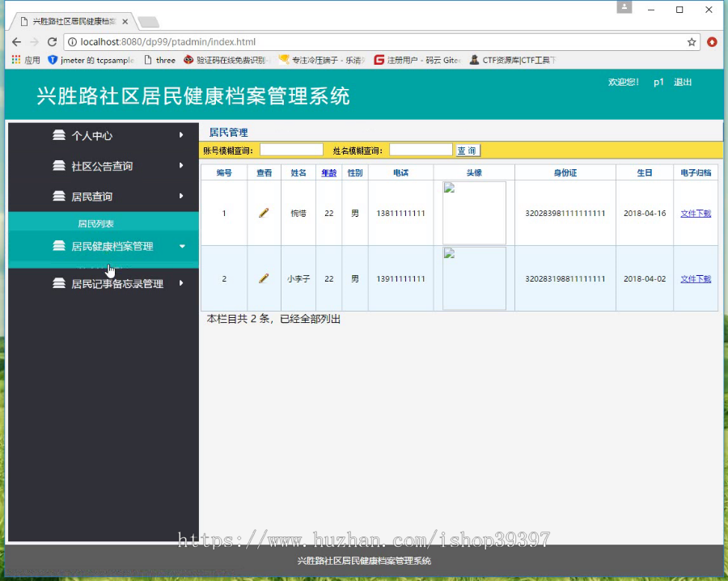Viewport: 728px width, 581px height.
Task: Click the 居民管理 panel title
Action: tap(228, 133)
